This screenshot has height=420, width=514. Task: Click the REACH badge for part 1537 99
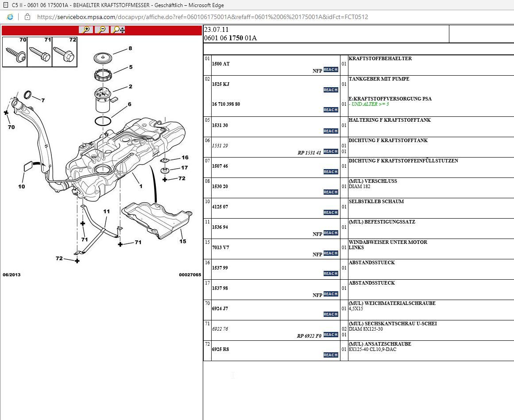[x=331, y=274]
